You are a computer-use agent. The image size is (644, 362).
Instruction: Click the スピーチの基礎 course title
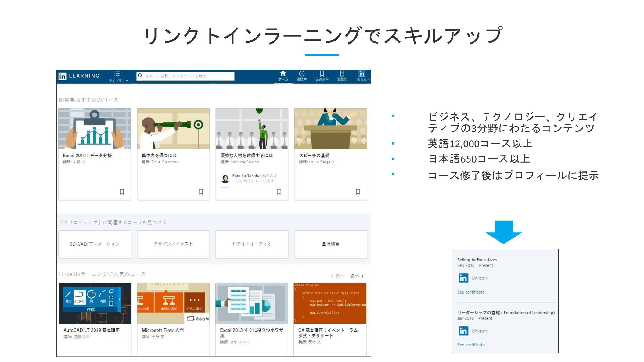click(314, 156)
